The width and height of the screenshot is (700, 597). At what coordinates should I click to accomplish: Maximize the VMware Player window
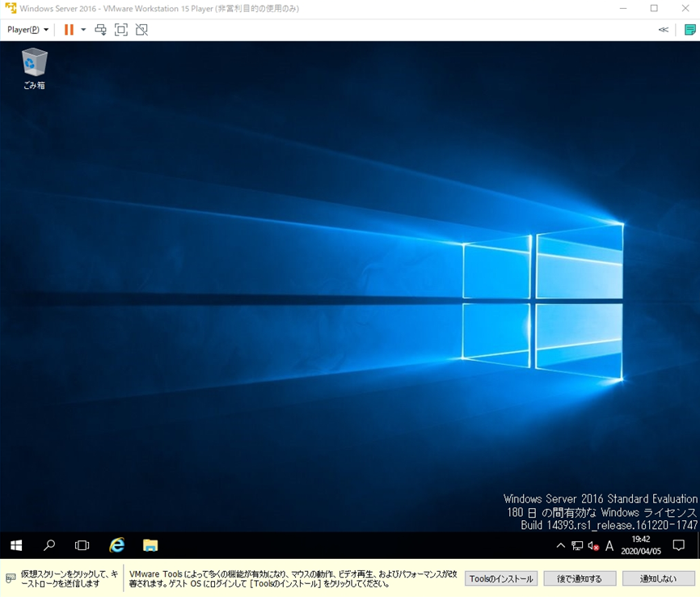click(654, 8)
